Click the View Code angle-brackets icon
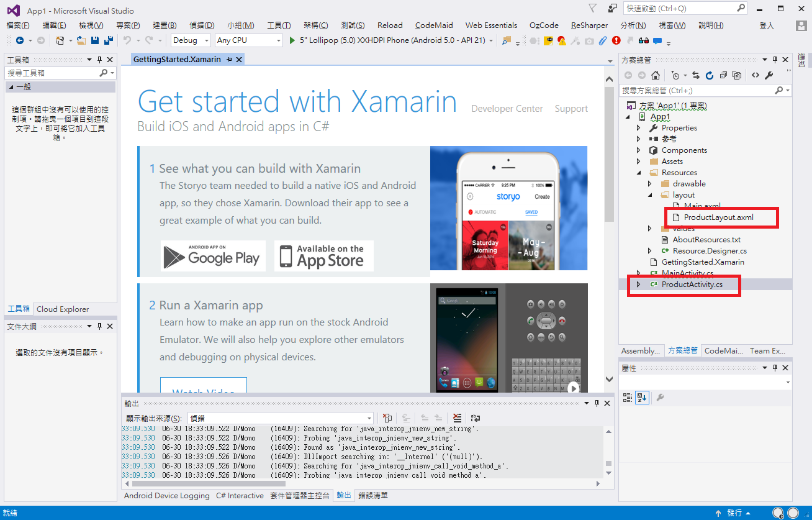 click(x=755, y=75)
